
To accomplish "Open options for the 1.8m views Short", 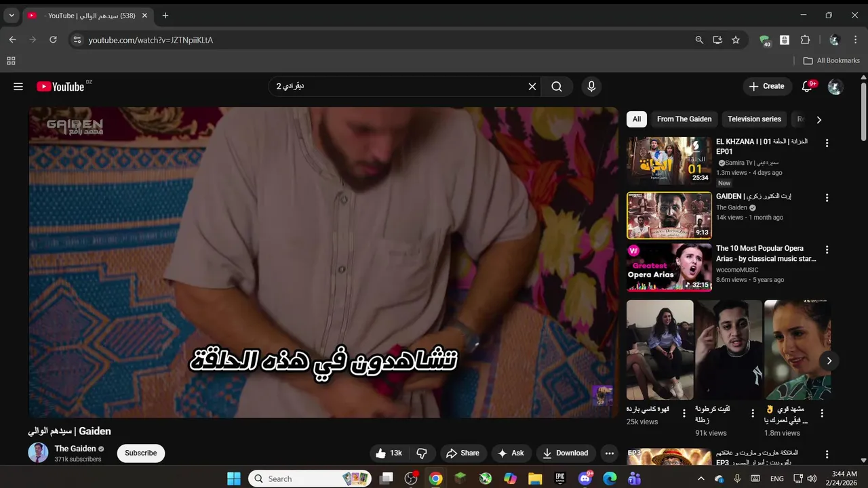I will tap(822, 413).
